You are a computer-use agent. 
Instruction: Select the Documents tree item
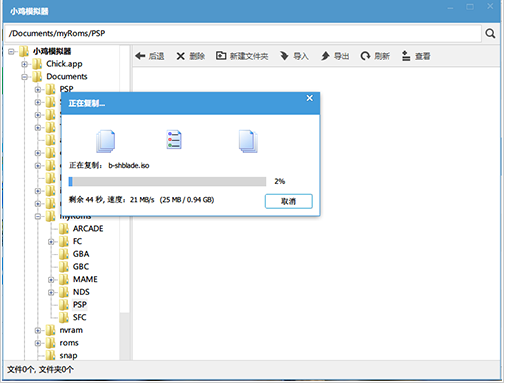point(67,76)
